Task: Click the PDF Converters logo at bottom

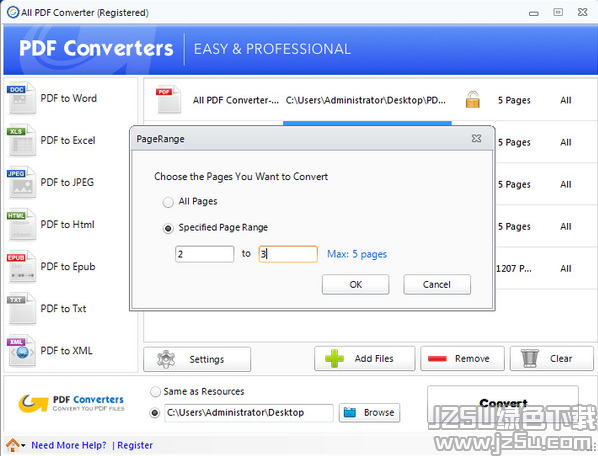Action: coord(71,403)
